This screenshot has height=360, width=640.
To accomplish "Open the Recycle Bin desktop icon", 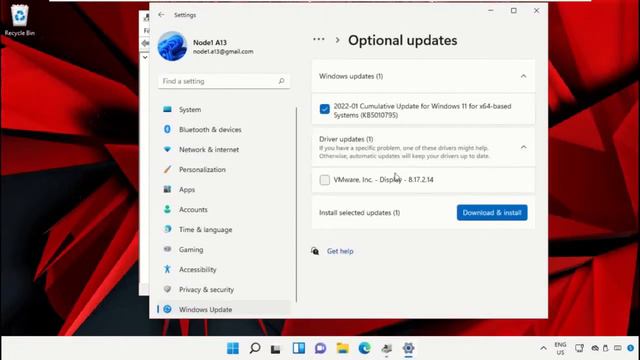I will [x=20, y=20].
